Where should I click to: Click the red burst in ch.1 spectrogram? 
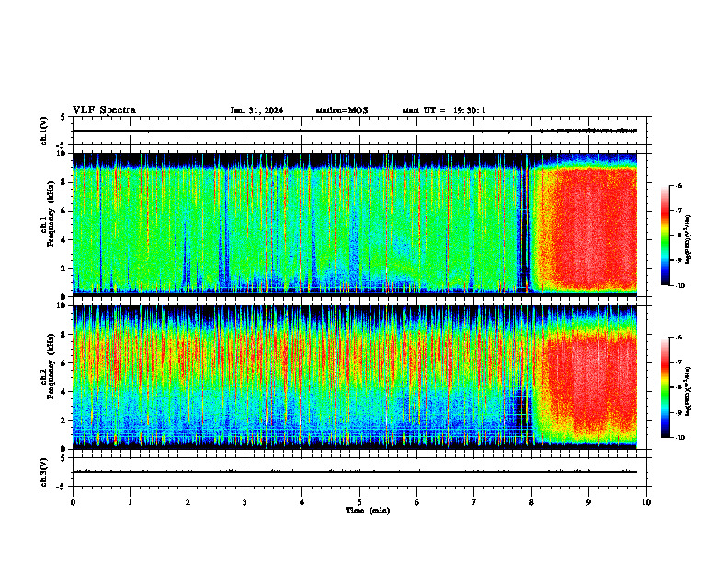click(588, 230)
